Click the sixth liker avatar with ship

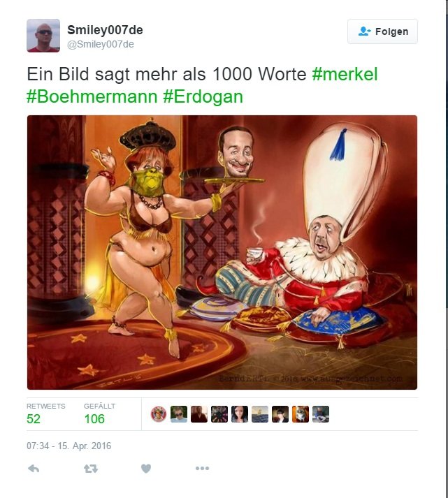click(260, 414)
